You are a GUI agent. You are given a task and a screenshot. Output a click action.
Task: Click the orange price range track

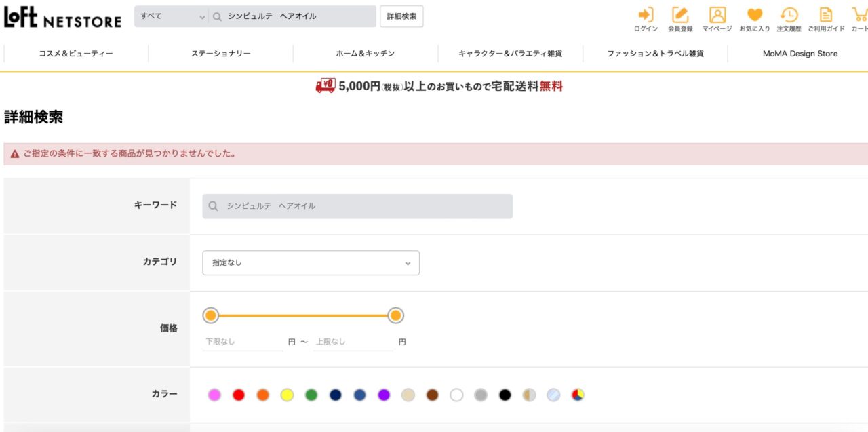point(303,315)
